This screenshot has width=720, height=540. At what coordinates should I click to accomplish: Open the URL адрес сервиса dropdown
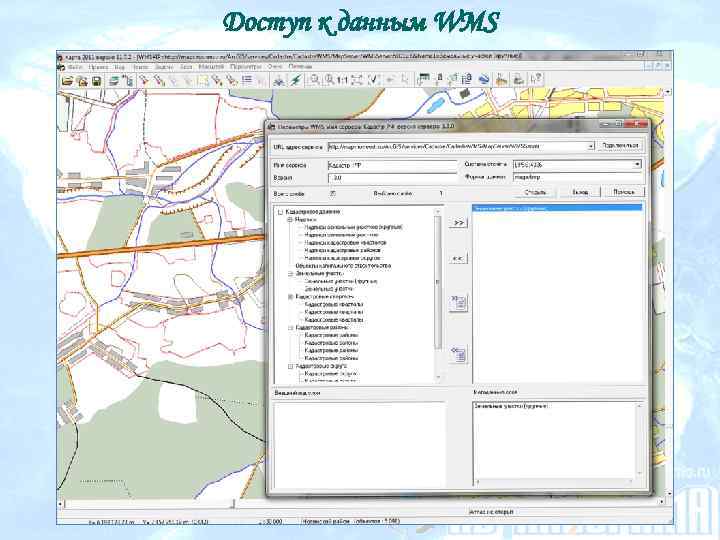click(591, 146)
